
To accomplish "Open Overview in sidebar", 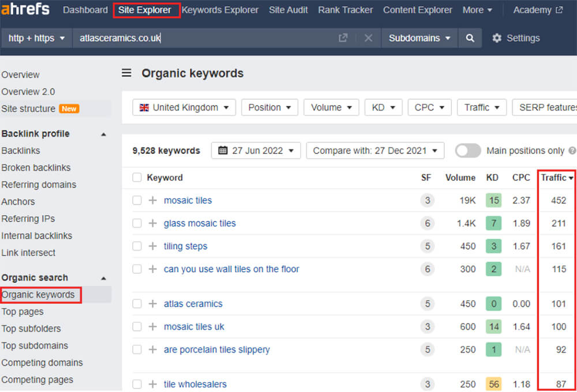I will (20, 74).
